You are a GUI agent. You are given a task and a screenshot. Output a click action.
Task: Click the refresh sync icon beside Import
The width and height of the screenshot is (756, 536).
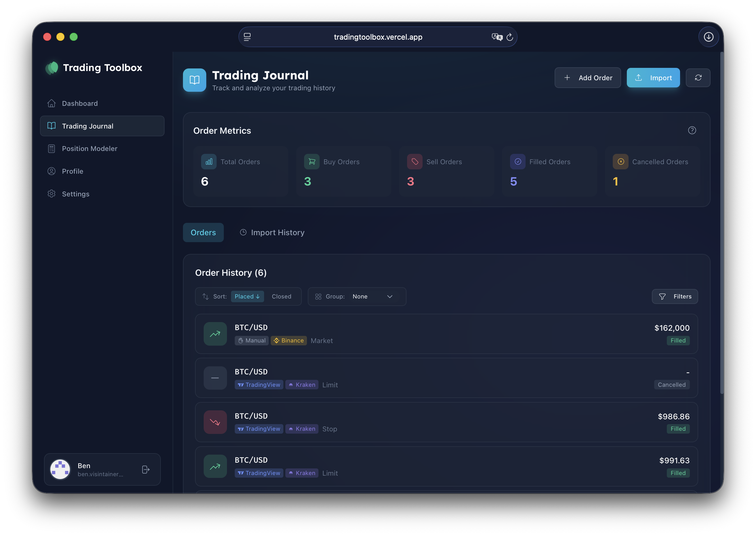point(698,78)
